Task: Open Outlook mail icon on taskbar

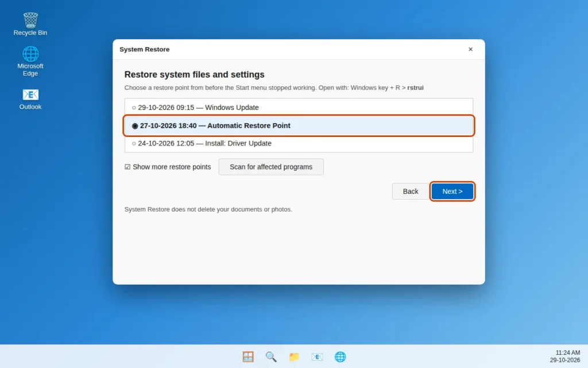Action: tap(317, 356)
